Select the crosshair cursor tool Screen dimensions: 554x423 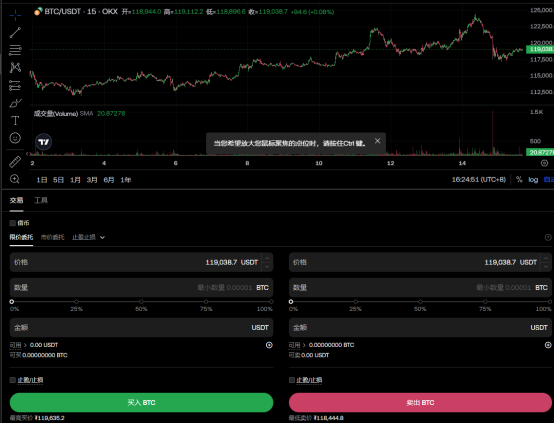click(x=15, y=15)
